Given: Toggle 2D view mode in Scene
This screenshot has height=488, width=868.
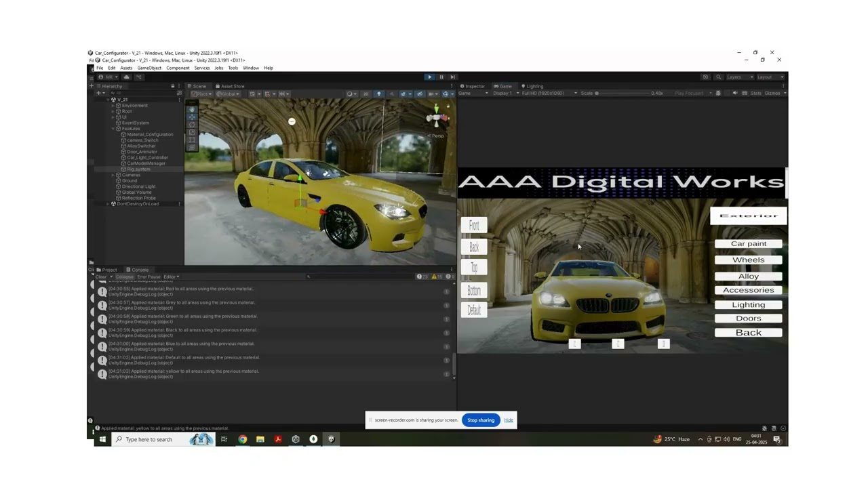Looking at the screenshot, I should click(x=366, y=94).
